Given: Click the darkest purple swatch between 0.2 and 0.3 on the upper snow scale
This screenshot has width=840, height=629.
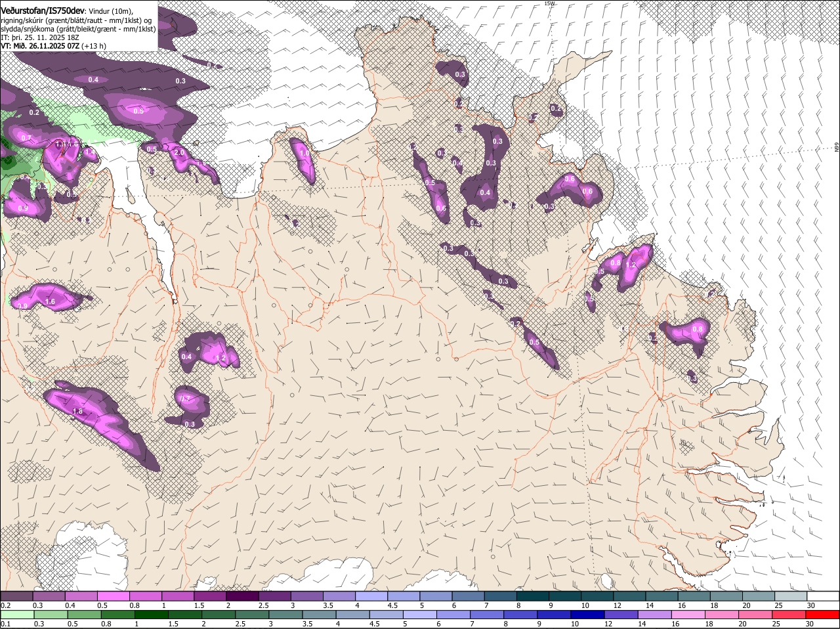Looking at the screenshot, I should coord(17,596).
